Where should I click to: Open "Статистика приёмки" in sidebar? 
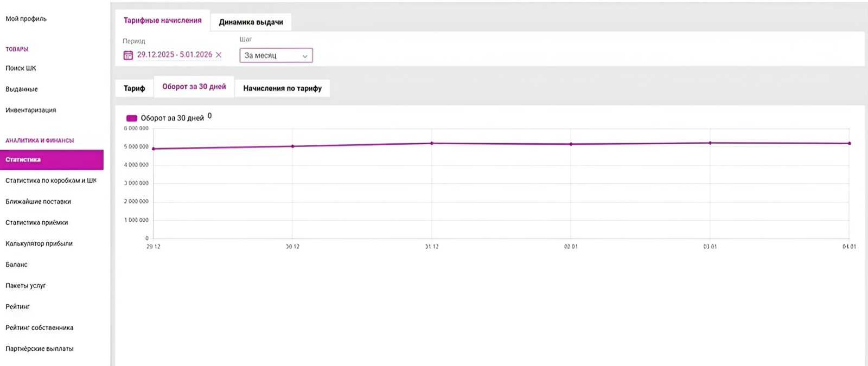(x=37, y=223)
